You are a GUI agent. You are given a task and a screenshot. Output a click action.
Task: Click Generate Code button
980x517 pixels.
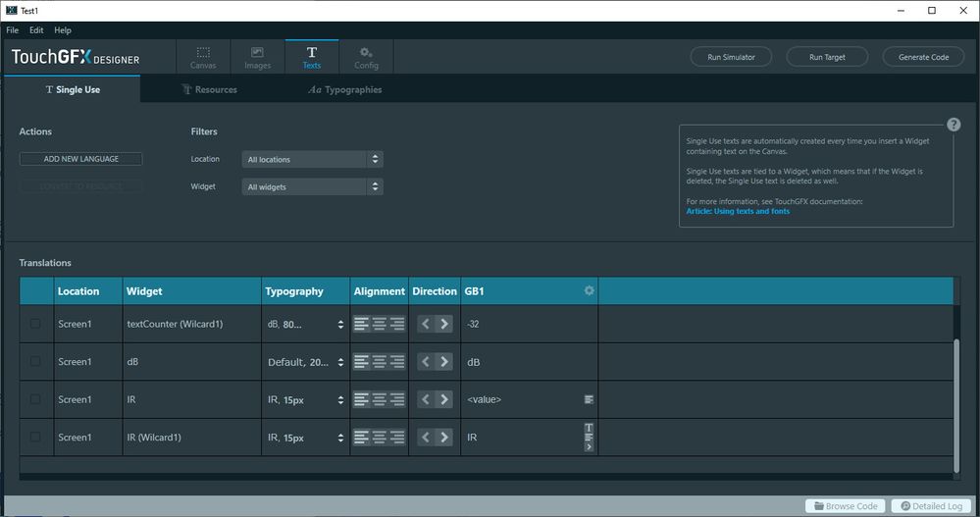click(x=923, y=57)
